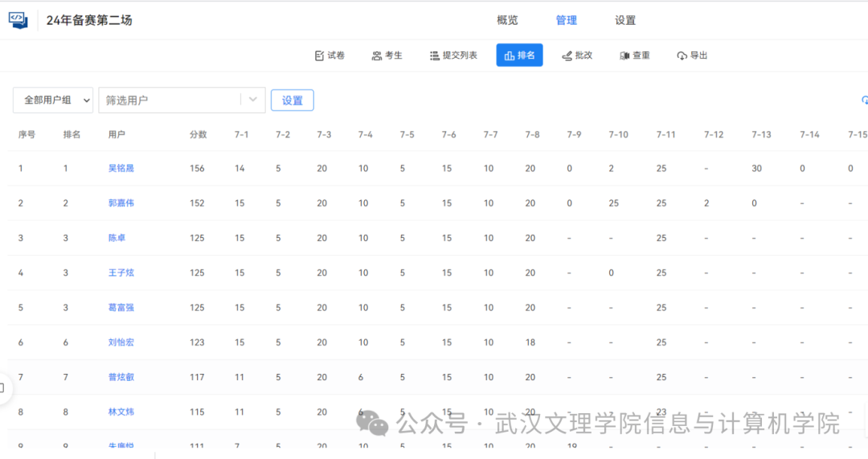Open the 查重 plagiarism check tab
868x459 pixels.
[635, 55]
